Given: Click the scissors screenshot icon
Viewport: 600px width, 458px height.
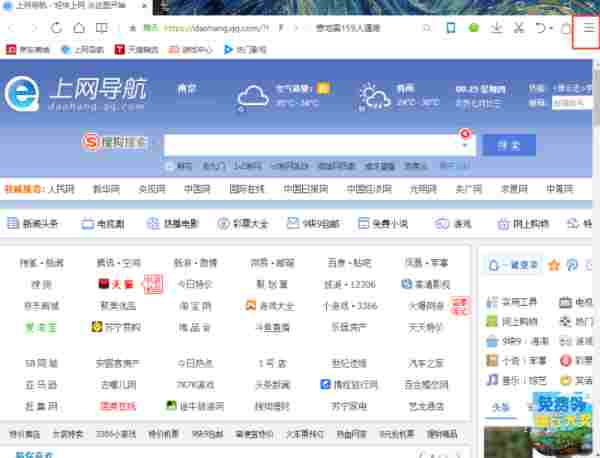Looking at the screenshot, I should point(519,28).
